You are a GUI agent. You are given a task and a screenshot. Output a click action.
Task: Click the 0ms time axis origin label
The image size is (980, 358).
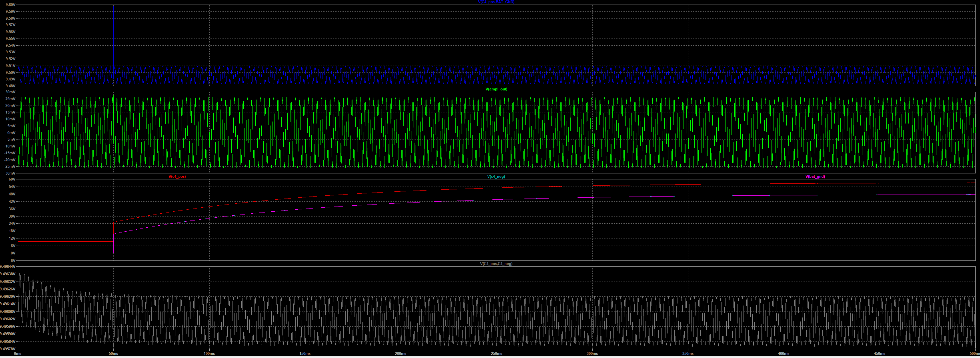[x=17, y=354]
